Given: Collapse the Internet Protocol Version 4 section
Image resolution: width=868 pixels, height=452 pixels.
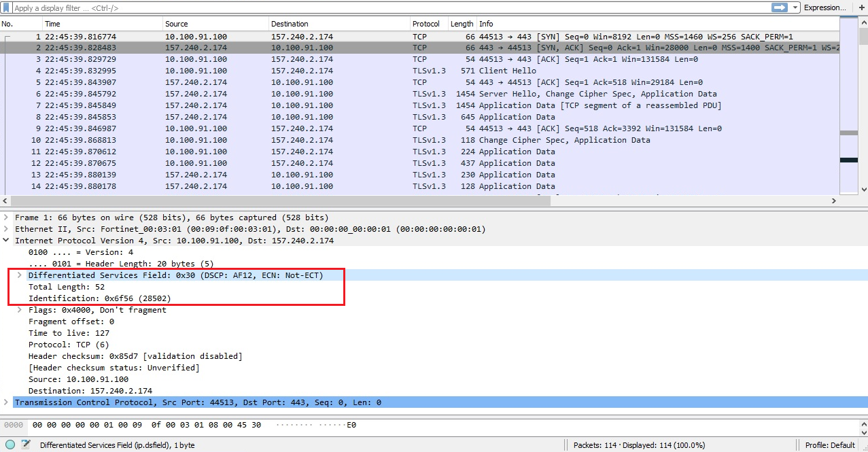Looking at the screenshot, I should click(5, 241).
